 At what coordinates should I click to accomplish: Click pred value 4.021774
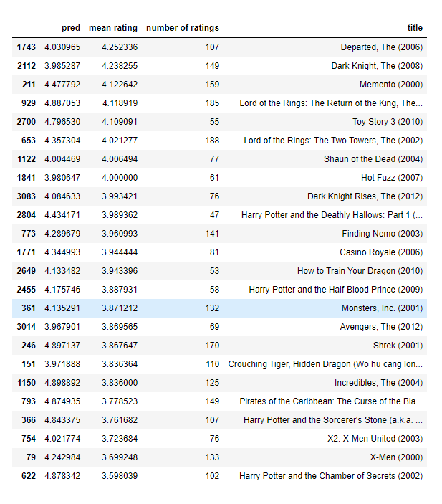[x=62, y=439]
